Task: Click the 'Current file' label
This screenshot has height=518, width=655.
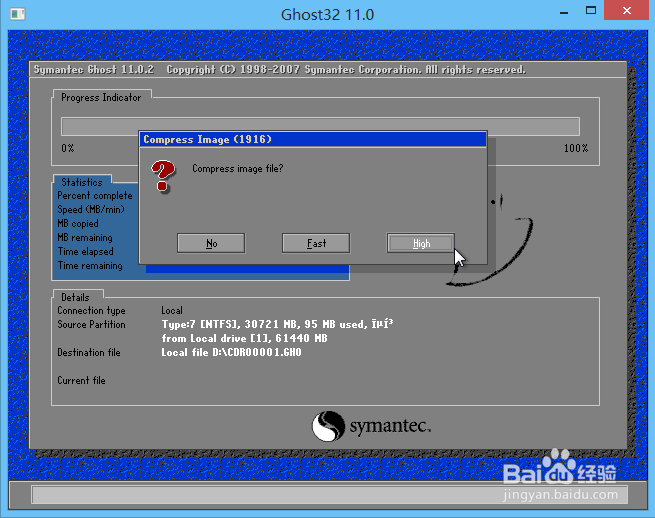Action: tap(81, 381)
